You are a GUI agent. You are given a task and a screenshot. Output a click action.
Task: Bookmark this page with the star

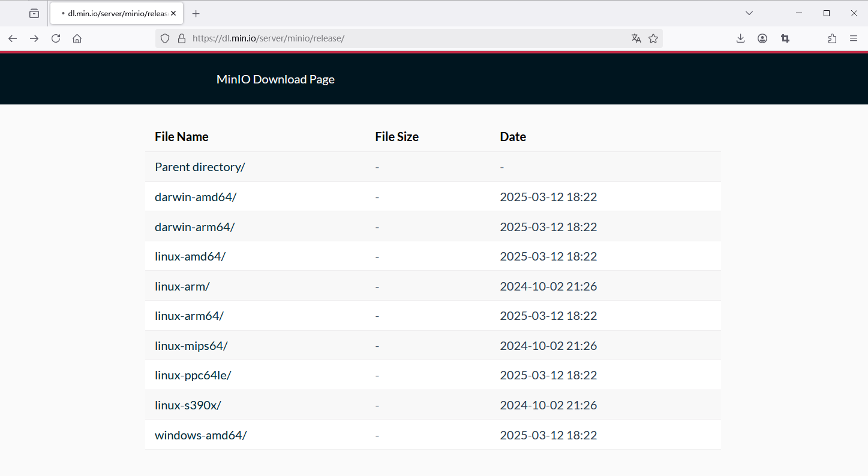tap(653, 38)
